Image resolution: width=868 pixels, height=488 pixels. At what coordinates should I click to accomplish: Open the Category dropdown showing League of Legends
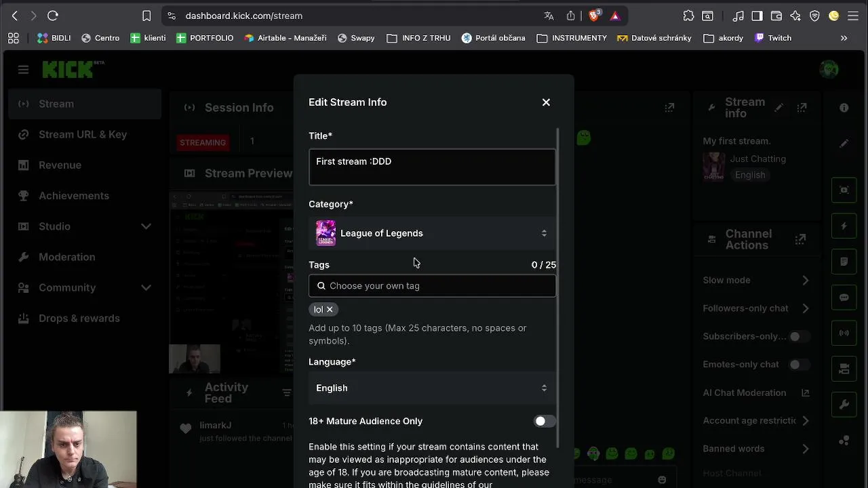(432, 233)
